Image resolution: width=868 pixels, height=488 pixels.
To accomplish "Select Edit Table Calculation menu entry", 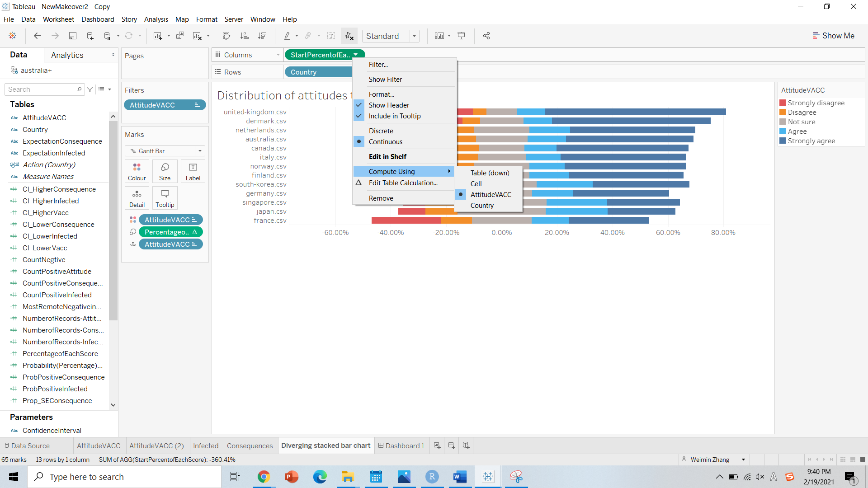I will [403, 183].
